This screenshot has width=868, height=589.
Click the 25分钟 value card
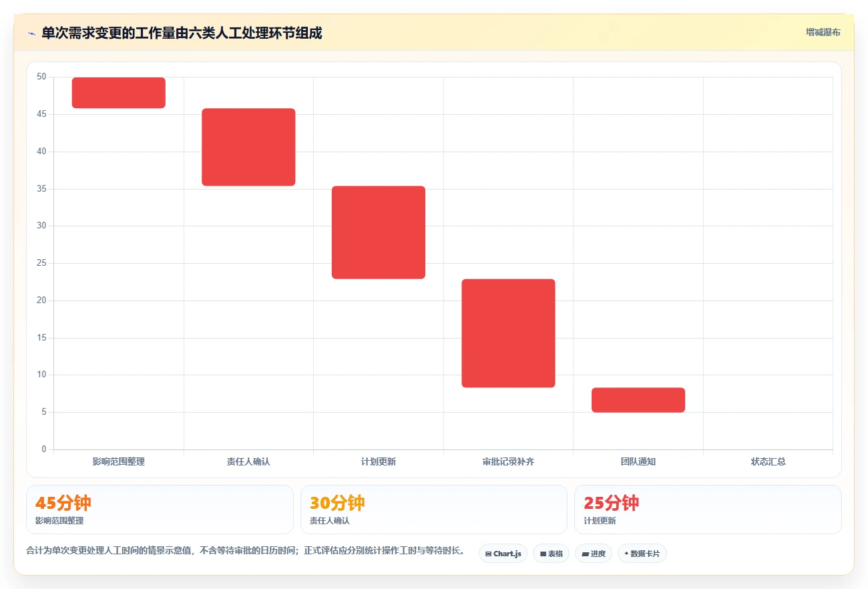pos(708,510)
